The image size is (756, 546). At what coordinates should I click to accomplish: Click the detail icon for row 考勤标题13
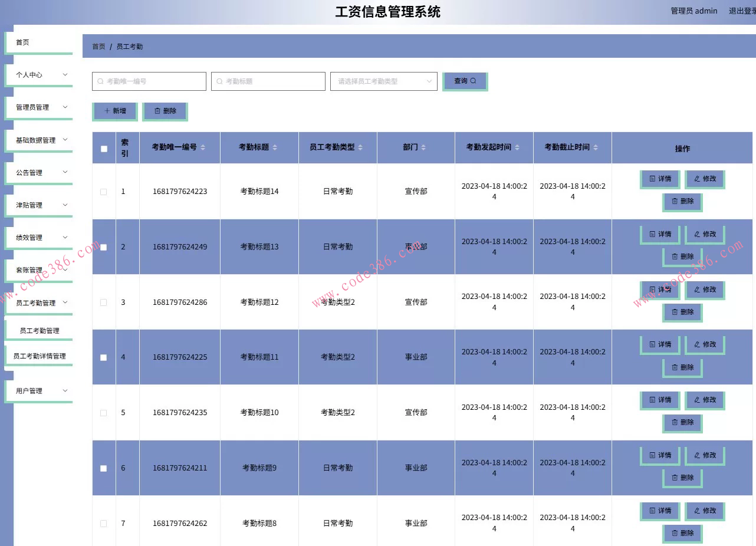[652, 234]
